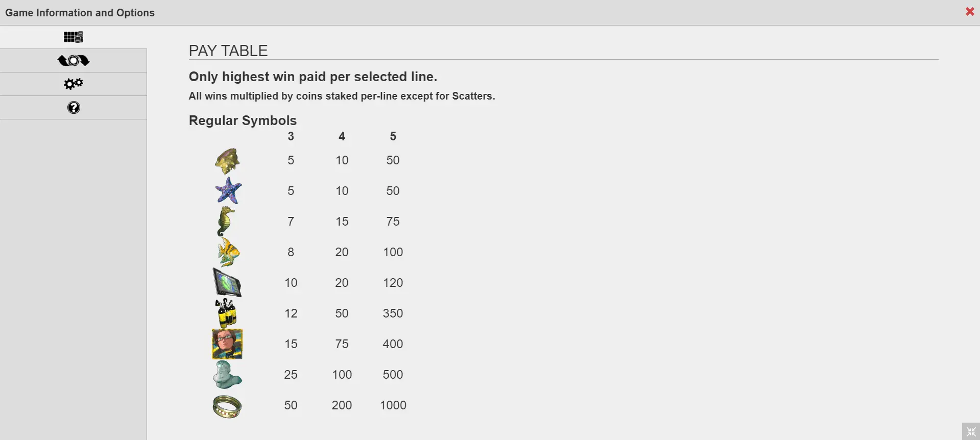The height and width of the screenshot is (440, 980).
Task: Click the seahorse symbol icon
Action: point(226,222)
